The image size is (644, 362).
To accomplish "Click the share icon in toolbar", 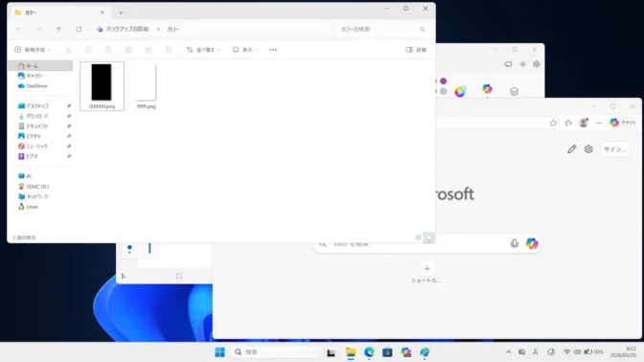I will [x=149, y=50].
